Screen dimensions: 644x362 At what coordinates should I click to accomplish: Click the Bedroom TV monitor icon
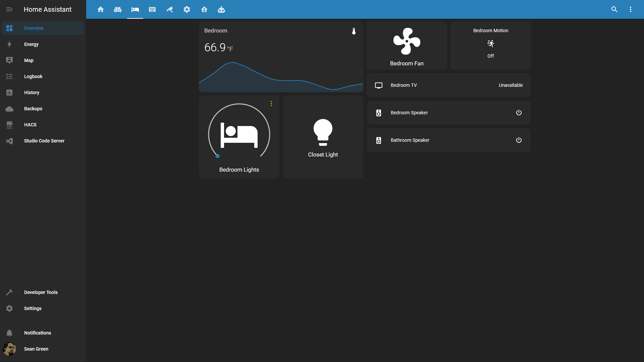379,85
